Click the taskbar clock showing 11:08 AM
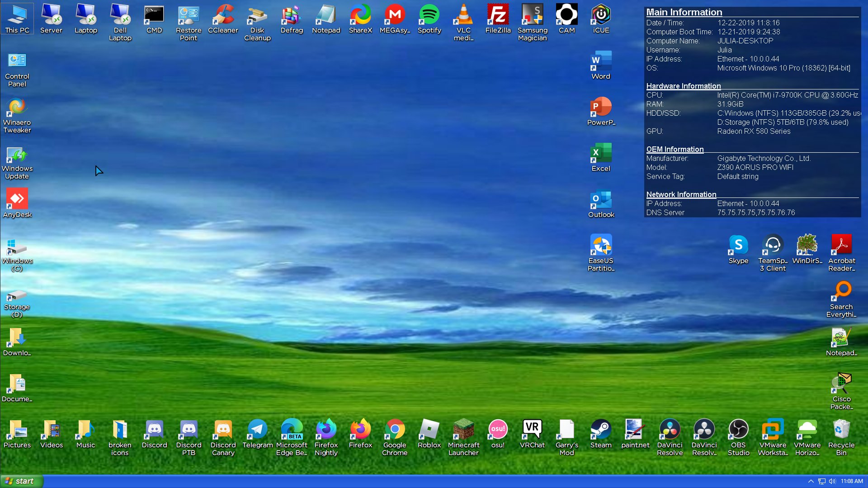This screenshot has height=488, width=868. (852, 481)
